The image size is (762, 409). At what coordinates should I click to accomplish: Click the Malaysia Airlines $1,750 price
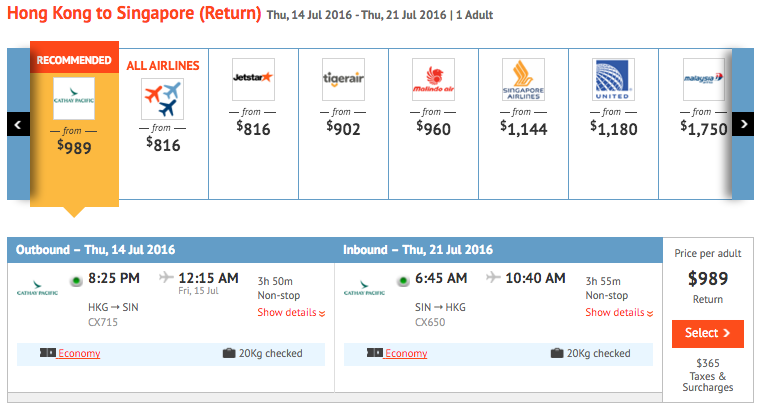point(703,129)
